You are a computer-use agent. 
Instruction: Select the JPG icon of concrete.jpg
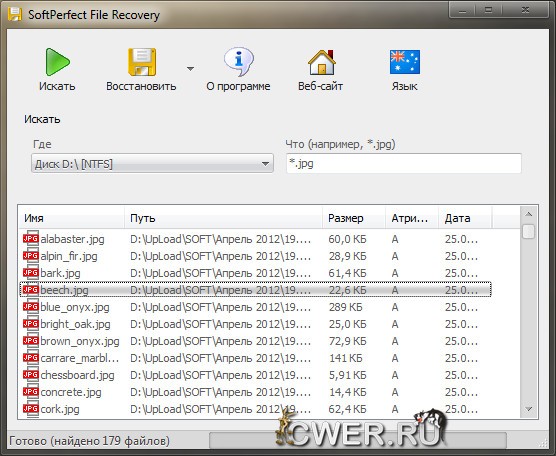pyautogui.click(x=30, y=392)
